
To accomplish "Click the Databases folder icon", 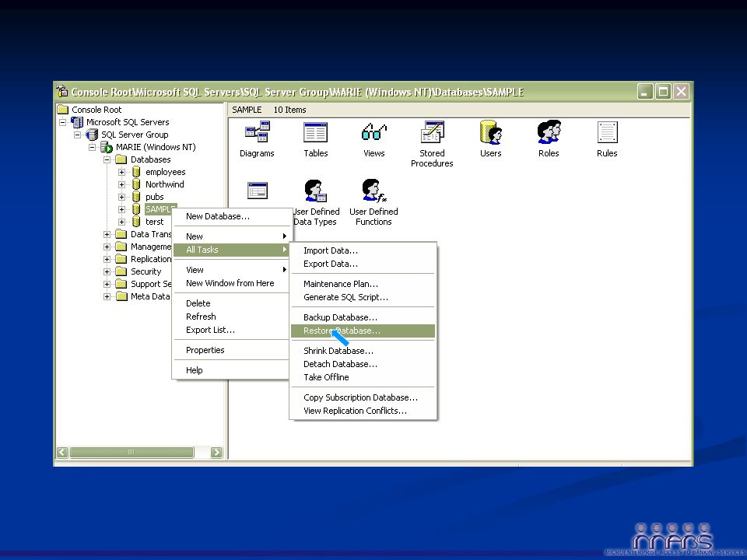I will pos(121,159).
